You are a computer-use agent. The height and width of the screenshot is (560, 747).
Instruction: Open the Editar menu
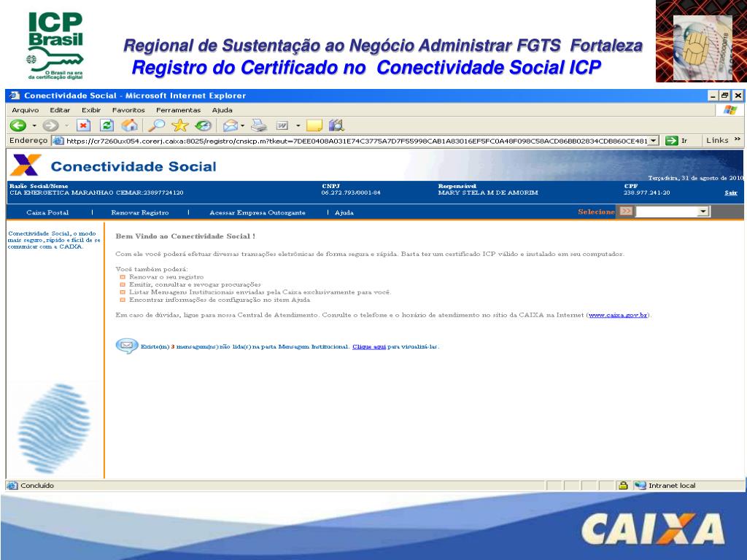click(60, 110)
